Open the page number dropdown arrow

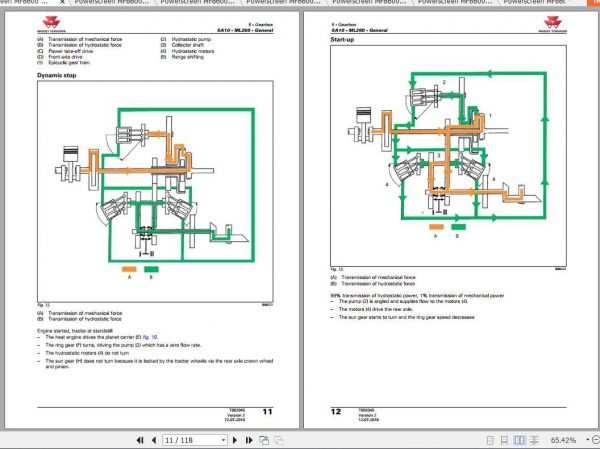click(x=223, y=440)
